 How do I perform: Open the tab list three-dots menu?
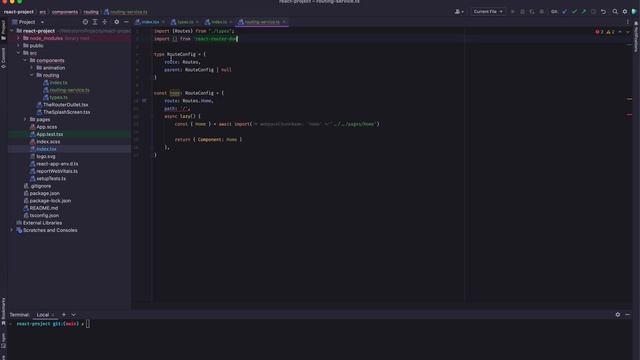[628, 22]
